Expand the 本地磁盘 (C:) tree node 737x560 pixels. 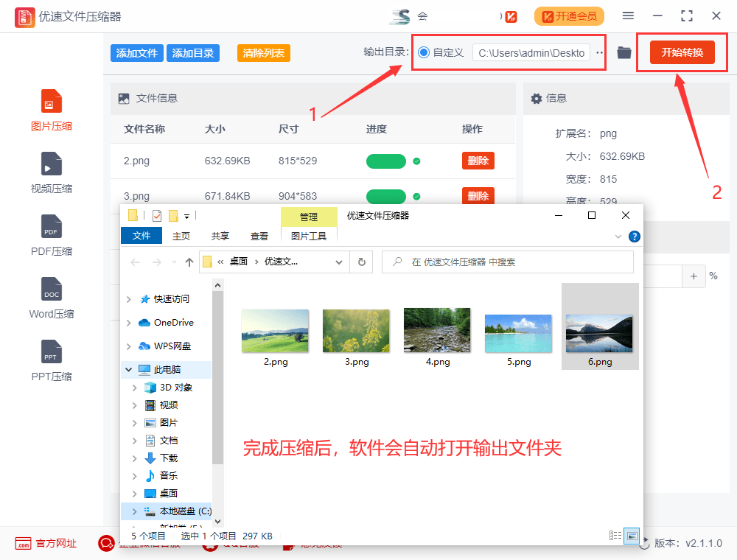[133, 511]
